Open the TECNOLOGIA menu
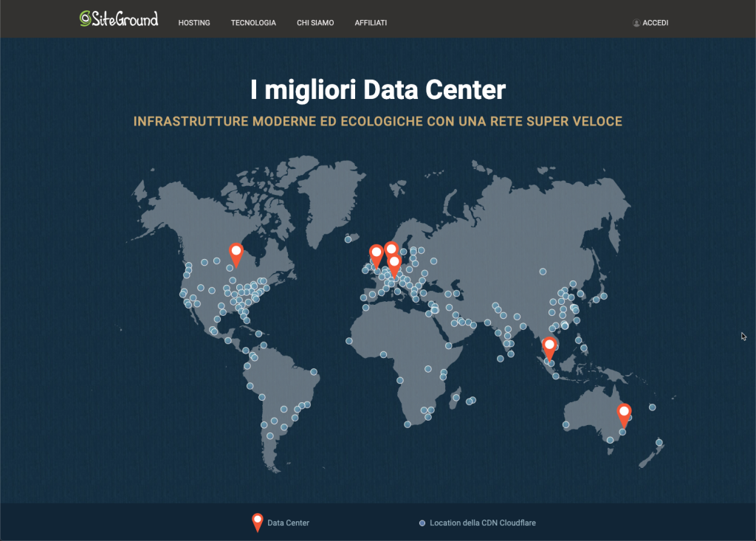The image size is (756, 541). coord(253,23)
